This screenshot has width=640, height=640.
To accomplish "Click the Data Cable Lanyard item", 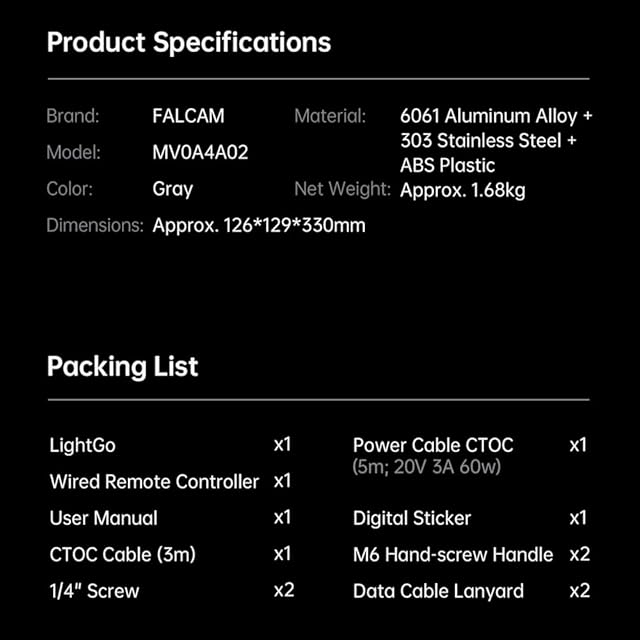I will 438,591.
